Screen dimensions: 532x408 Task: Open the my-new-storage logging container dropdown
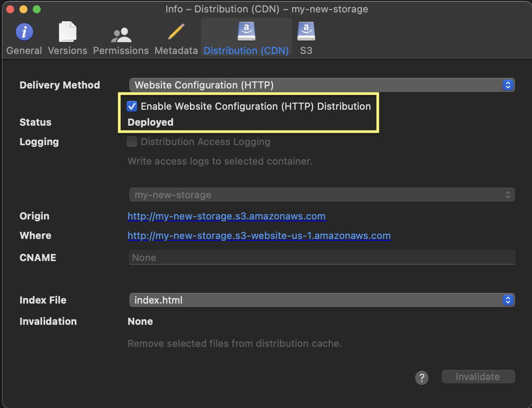click(x=322, y=195)
